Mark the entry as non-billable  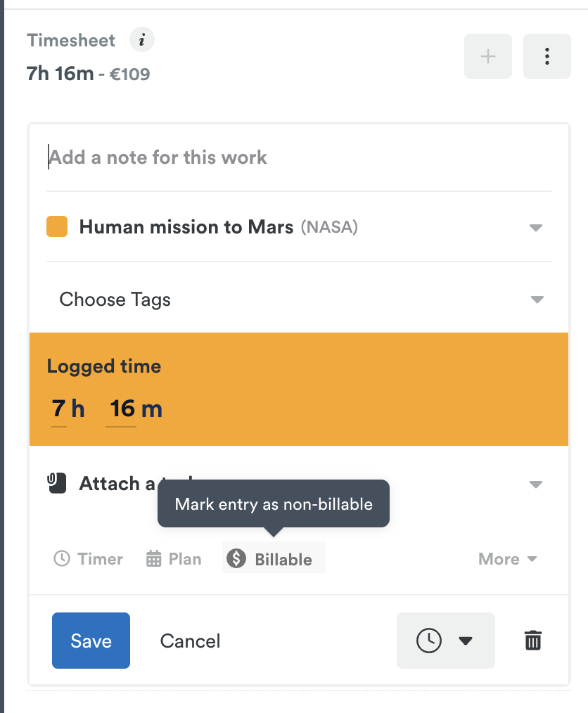(x=273, y=558)
